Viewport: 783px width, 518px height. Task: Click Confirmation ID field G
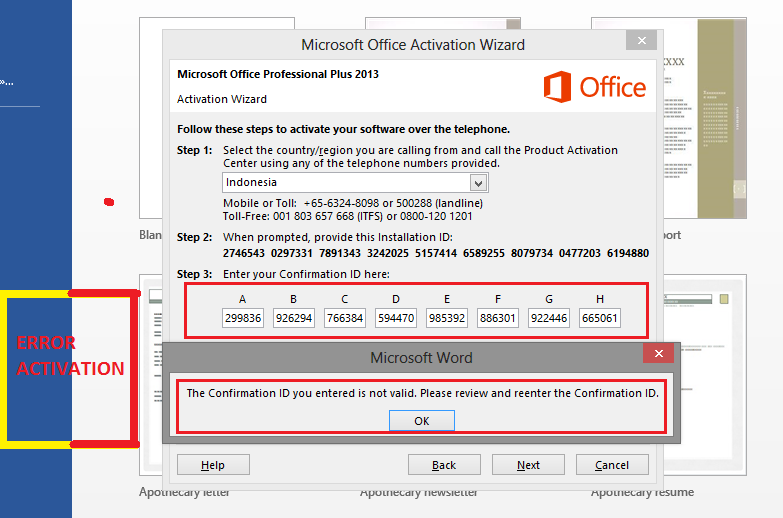point(549,318)
